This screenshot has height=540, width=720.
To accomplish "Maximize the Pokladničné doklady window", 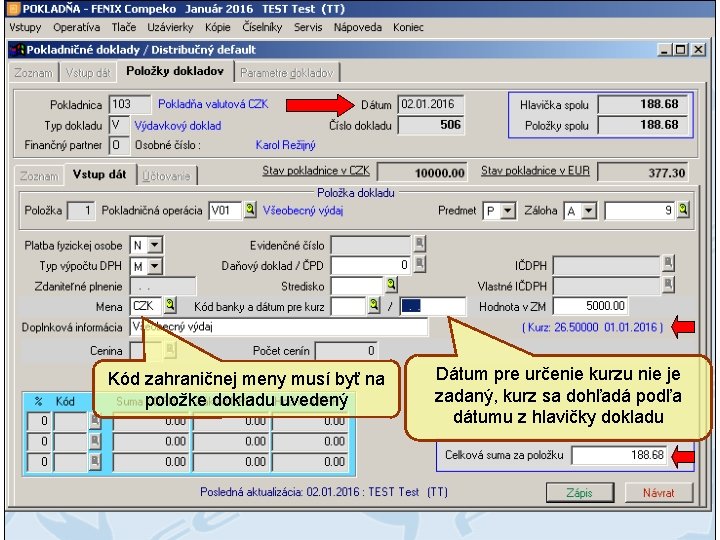I will pyautogui.click(x=681, y=49).
